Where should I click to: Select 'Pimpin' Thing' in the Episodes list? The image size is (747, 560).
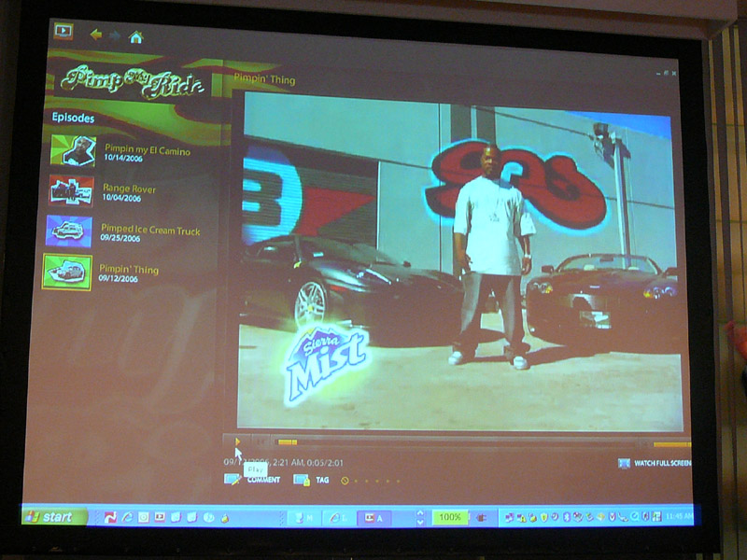coord(129,270)
